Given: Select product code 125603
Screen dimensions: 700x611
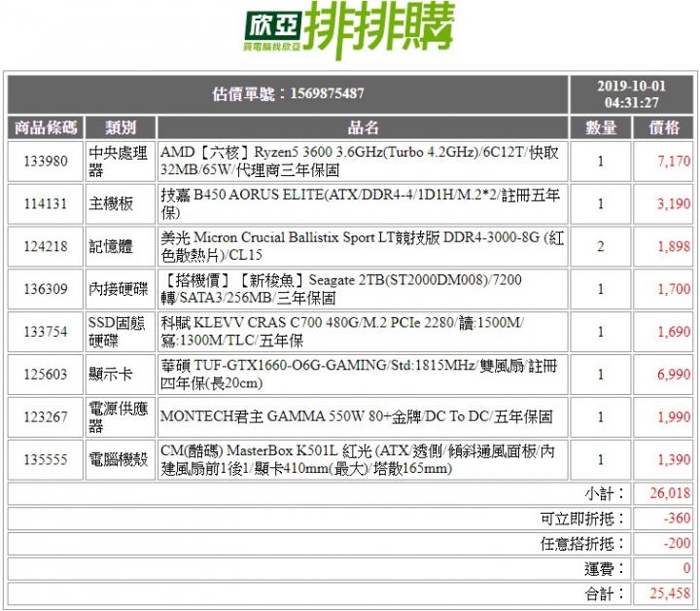Looking at the screenshot, I should (x=46, y=374).
